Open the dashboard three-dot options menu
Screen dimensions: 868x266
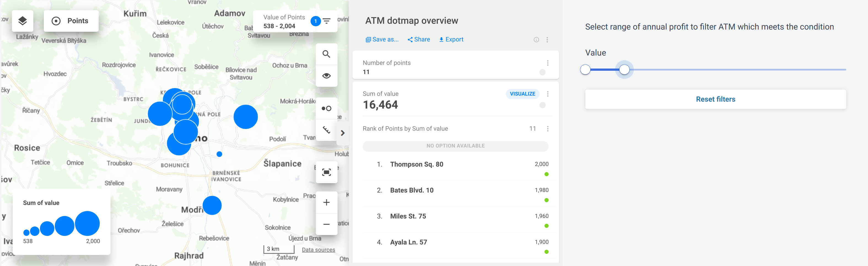pyautogui.click(x=547, y=40)
